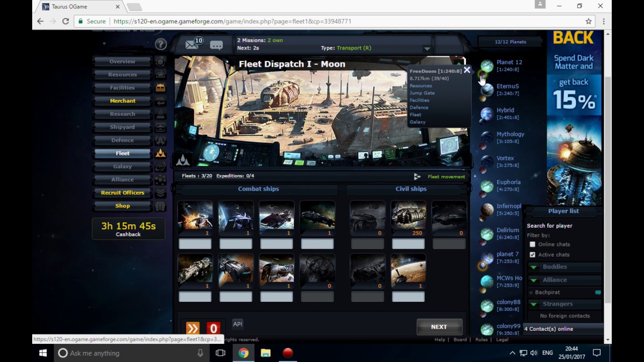Open Jump Gate link in tooltip
The width and height of the screenshot is (644, 362).
click(422, 93)
